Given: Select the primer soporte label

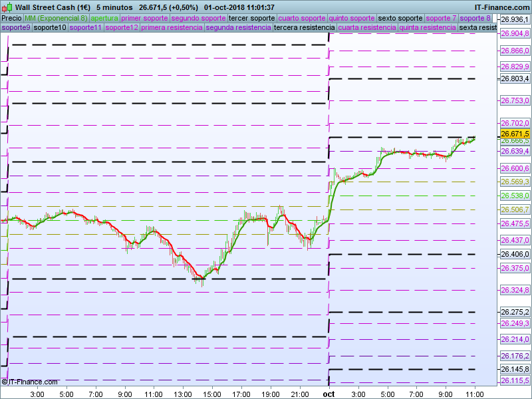Looking at the screenshot, I should (144, 18).
